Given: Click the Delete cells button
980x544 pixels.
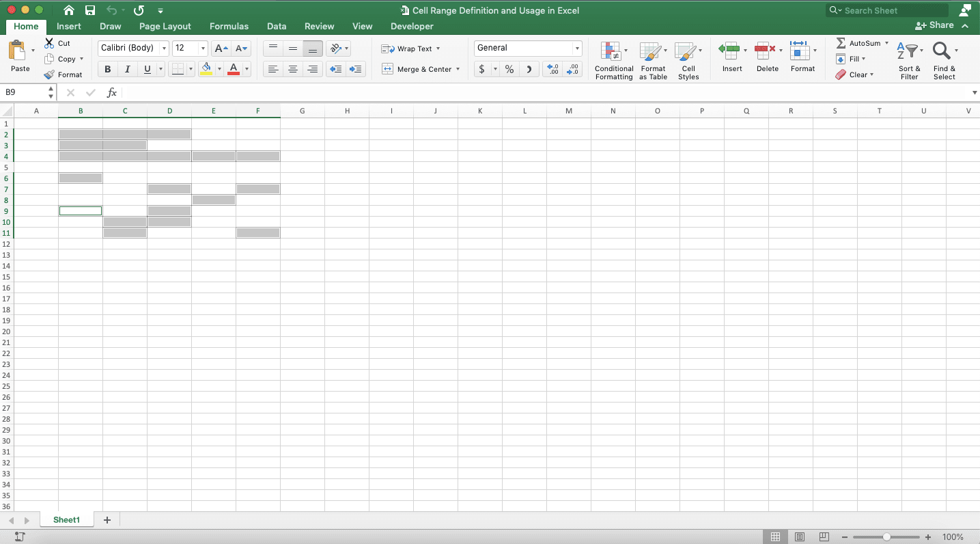Looking at the screenshot, I should [768, 56].
